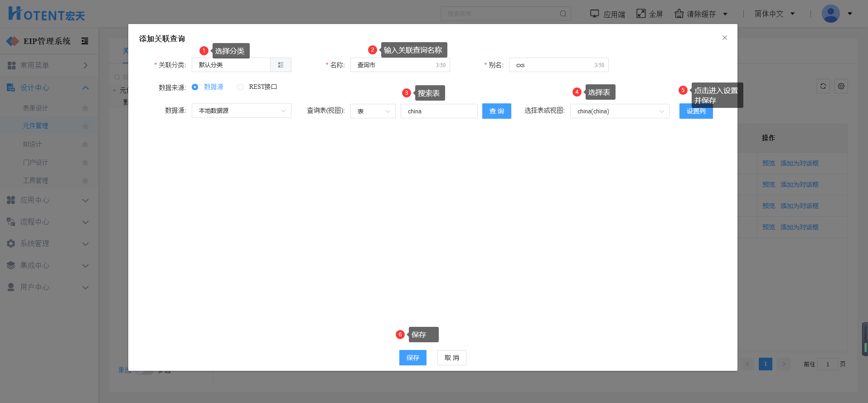Viewport: 868px width, 403px height.
Task: Open the china(china) table dropdown
Action: [x=620, y=111]
